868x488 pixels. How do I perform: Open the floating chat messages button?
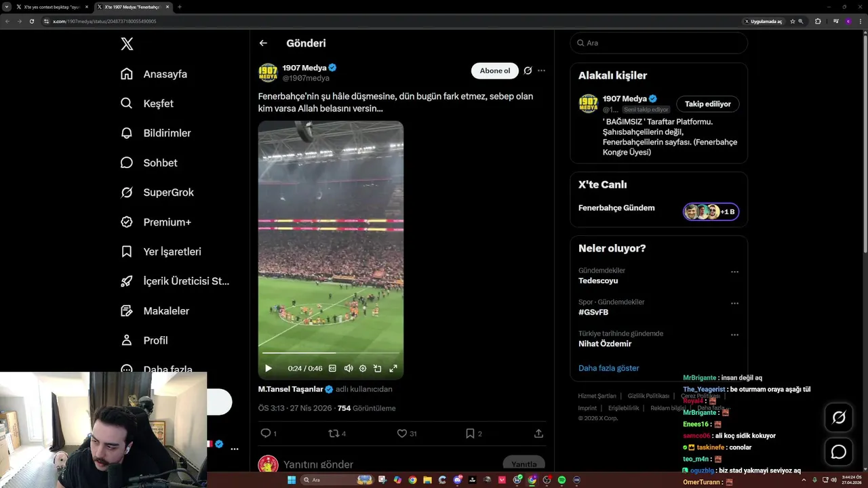(839, 451)
